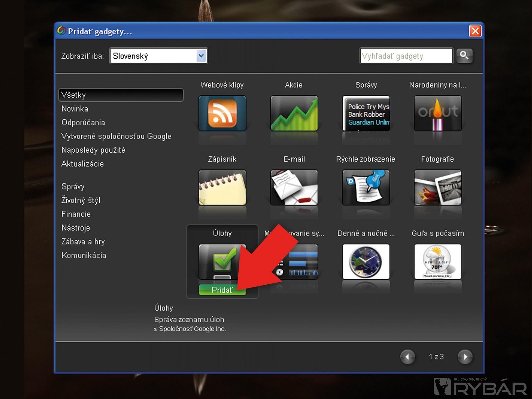Go to the next gadget page
The image size is (532, 399).
pyautogui.click(x=465, y=357)
